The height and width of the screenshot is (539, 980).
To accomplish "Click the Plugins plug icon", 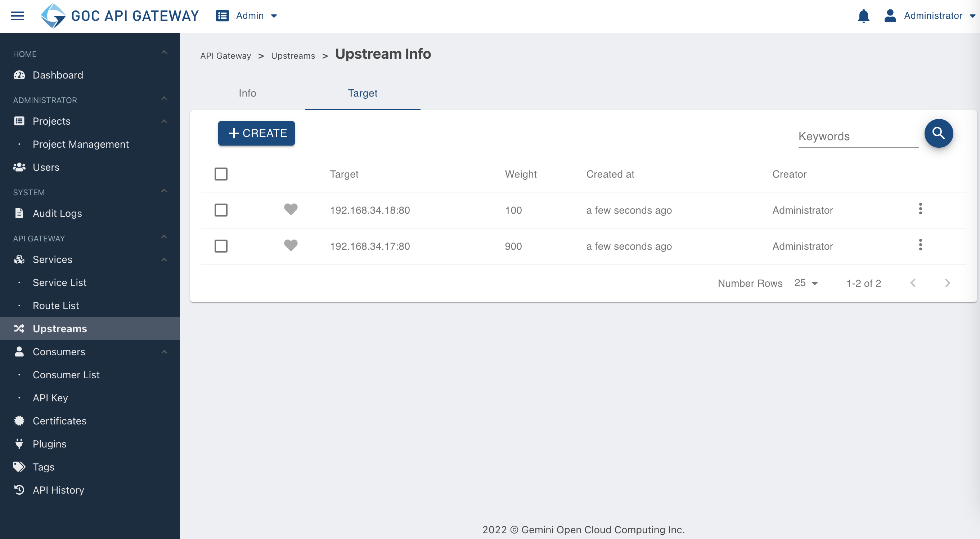I will point(19,444).
